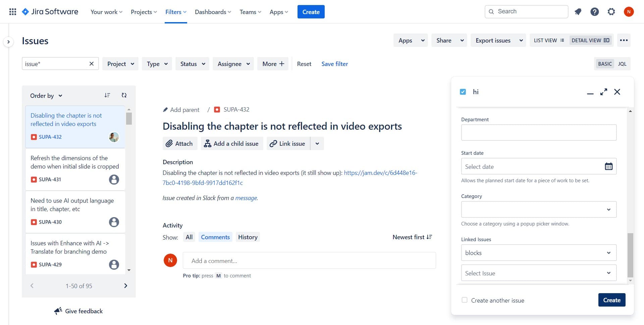The width and height of the screenshot is (644, 325).
Task: Click the Save filter link
Action: click(334, 64)
